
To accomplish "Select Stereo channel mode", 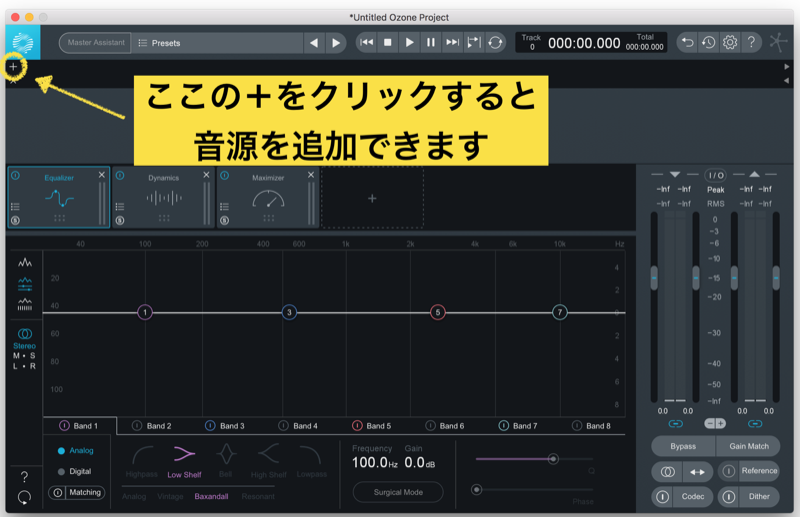I will pyautogui.click(x=24, y=338).
